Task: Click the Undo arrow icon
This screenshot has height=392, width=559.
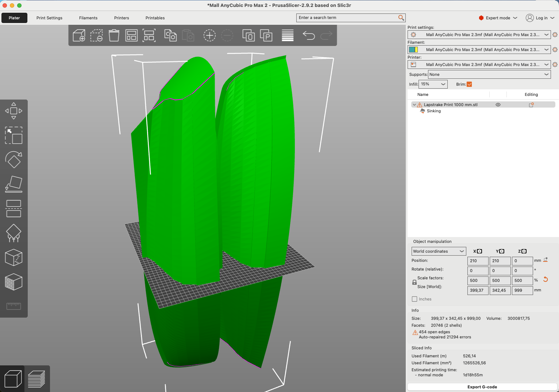Action: (309, 35)
